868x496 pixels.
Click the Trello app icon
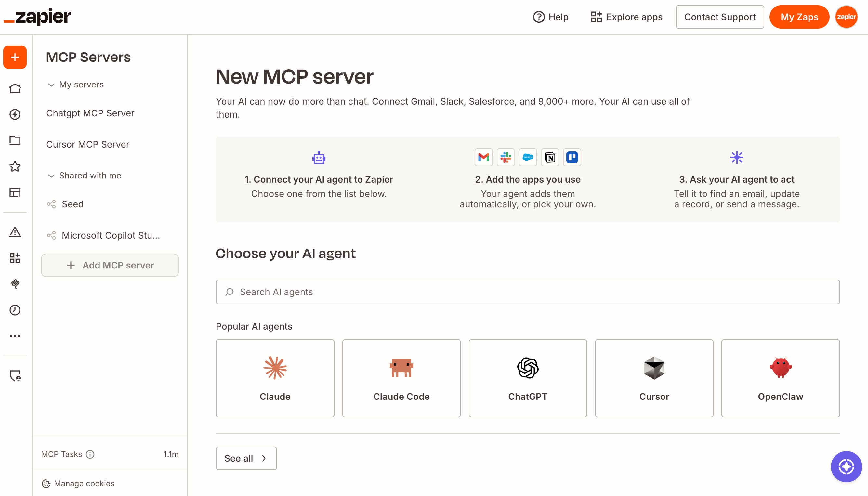(x=572, y=157)
